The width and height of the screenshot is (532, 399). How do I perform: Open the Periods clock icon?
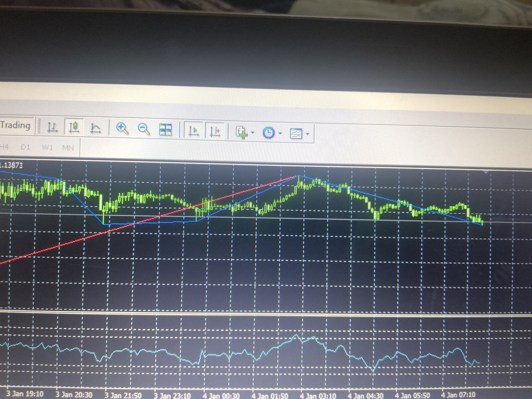tap(268, 133)
